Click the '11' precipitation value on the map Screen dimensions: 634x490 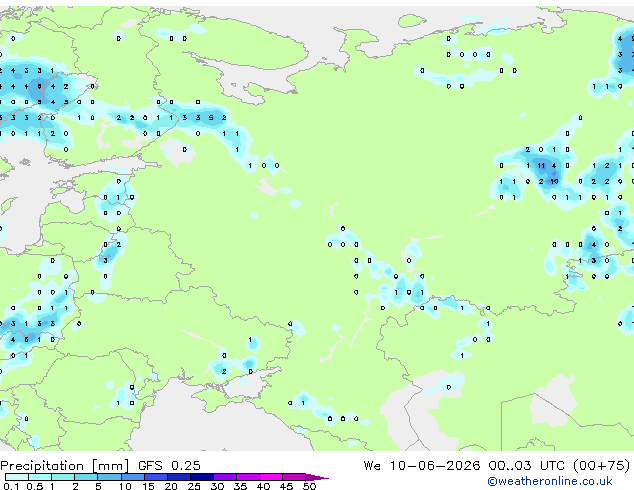point(541,165)
